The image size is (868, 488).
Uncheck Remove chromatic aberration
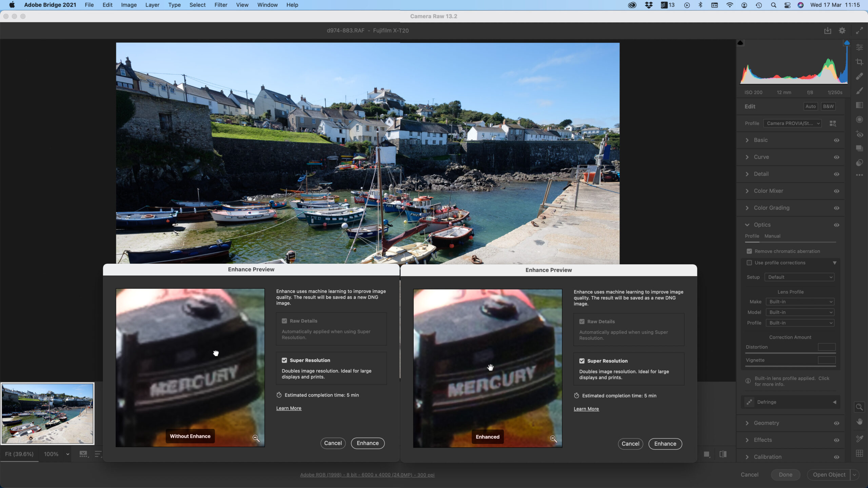pyautogui.click(x=750, y=251)
